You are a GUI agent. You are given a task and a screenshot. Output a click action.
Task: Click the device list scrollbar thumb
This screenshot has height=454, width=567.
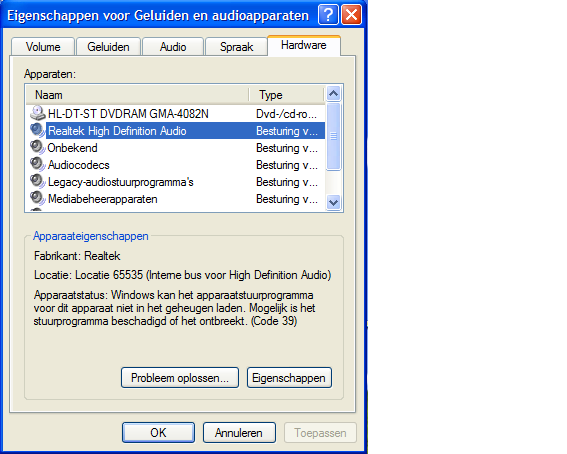333,136
